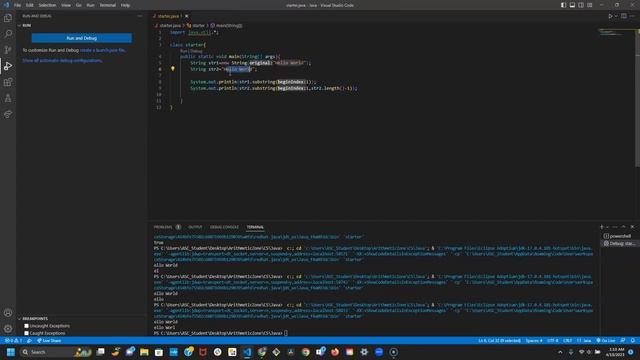Change language mode Java in status bar
The width and height of the screenshot is (640, 360).
584,340
